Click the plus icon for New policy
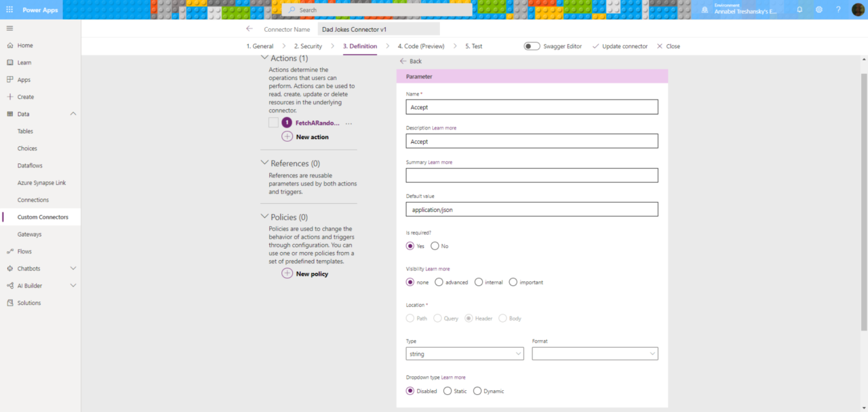The image size is (868, 412). [288, 274]
